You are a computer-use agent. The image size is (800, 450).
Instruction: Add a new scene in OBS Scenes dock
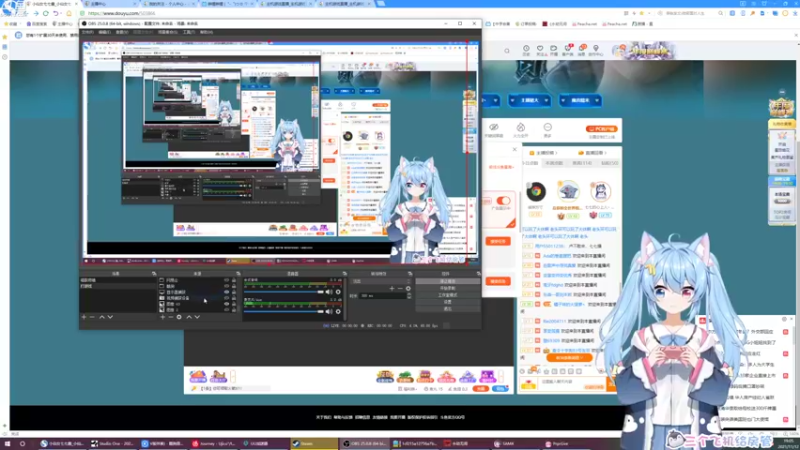[84, 317]
